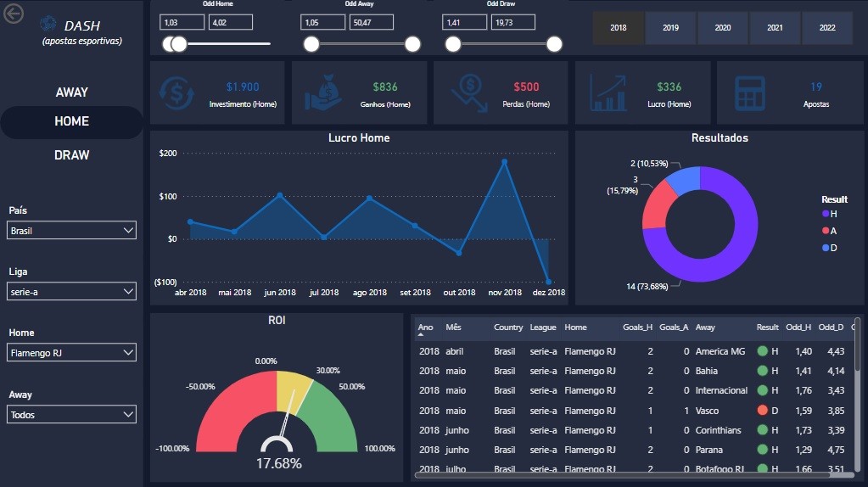
Task: Click the ROI gauge needle value
Action: pyautogui.click(x=278, y=463)
